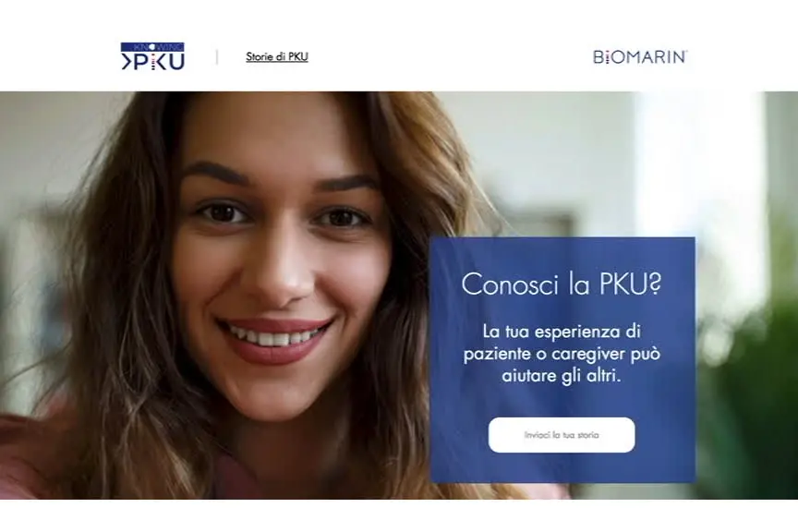
Task: Click the dotted letter i in BioMarin logo
Action: (x=606, y=57)
